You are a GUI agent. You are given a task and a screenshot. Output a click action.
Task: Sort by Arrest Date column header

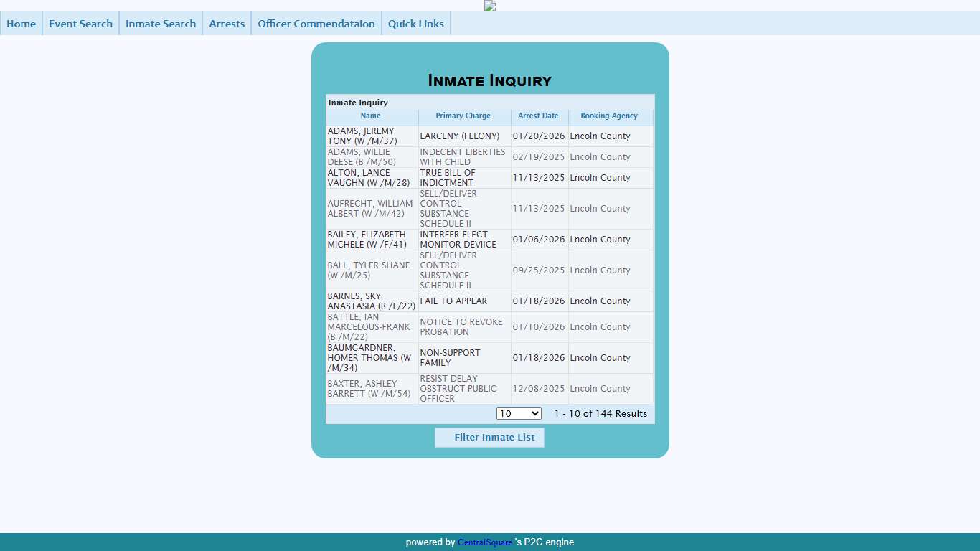538,116
